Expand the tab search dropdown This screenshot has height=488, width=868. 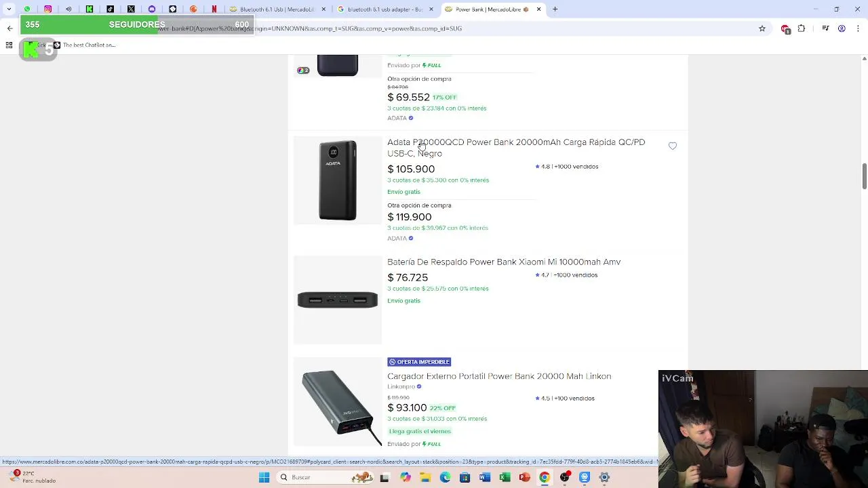coord(9,9)
